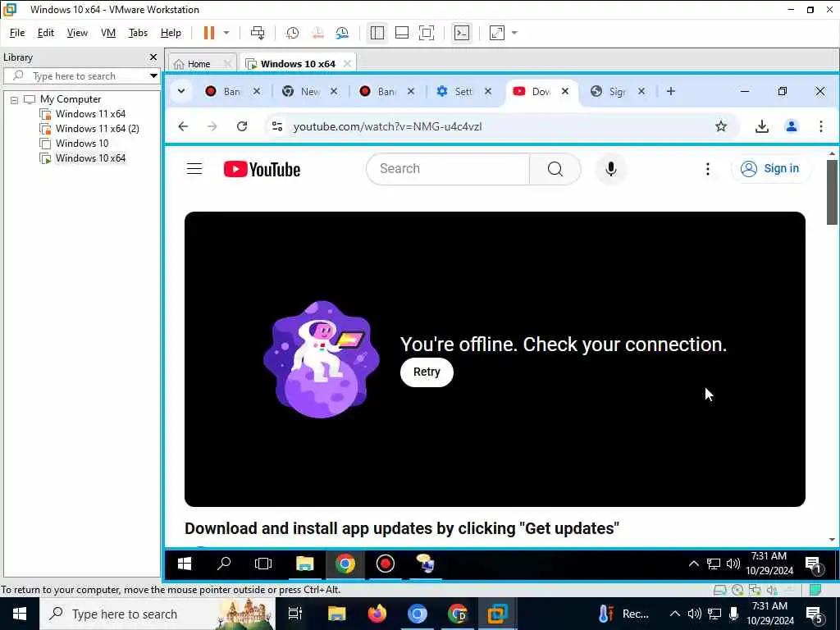Screen dimensions: 840x630
Task: Open YouTube settings three-dot menu
Action: [x=708, y=169]
